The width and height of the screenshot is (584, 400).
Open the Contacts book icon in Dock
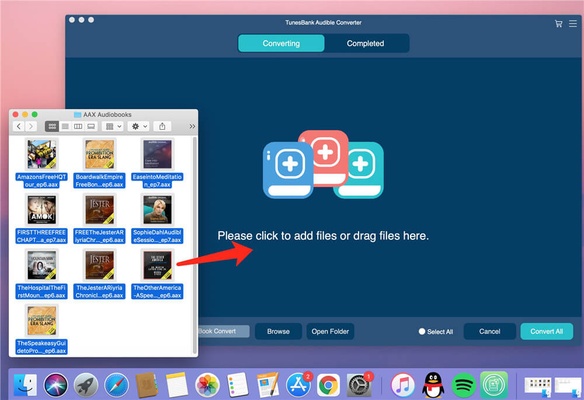pyautogui.click(x=146, y=385)
